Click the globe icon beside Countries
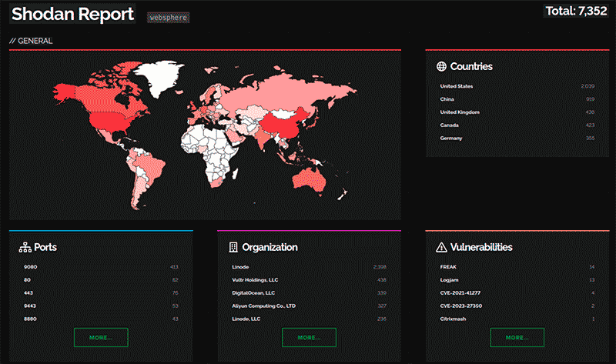This screenshot has height=364, width=616. 441,66
